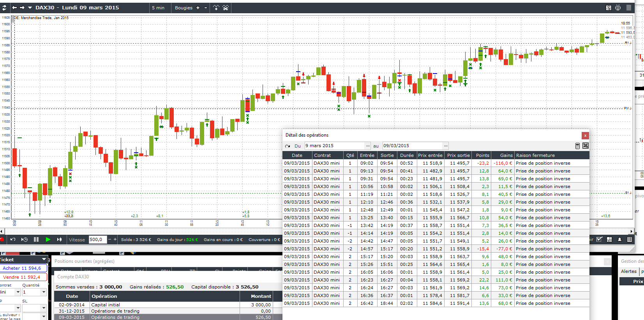Click the Acheter 11 594,6 buy button

pyautogui.click(x=23, y=268)
